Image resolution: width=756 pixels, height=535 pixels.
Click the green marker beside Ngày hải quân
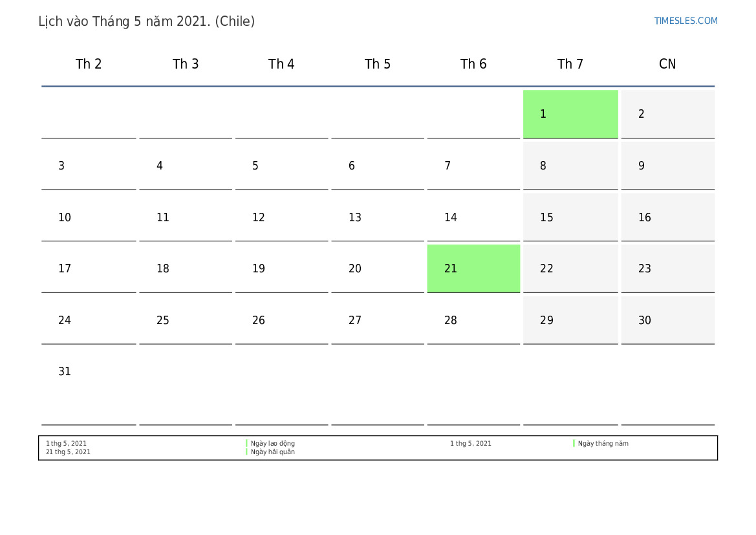pyautogui.click(x=246, y=452)
